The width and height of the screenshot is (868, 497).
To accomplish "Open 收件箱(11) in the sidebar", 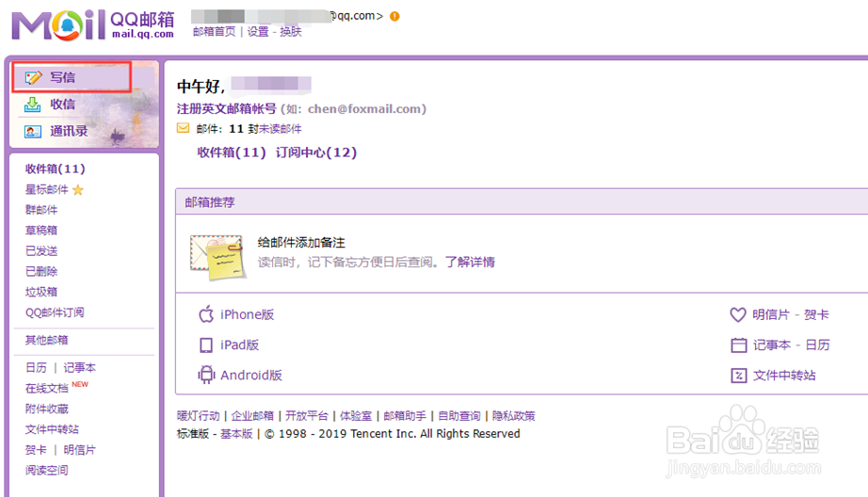I will tap(56, 168).
